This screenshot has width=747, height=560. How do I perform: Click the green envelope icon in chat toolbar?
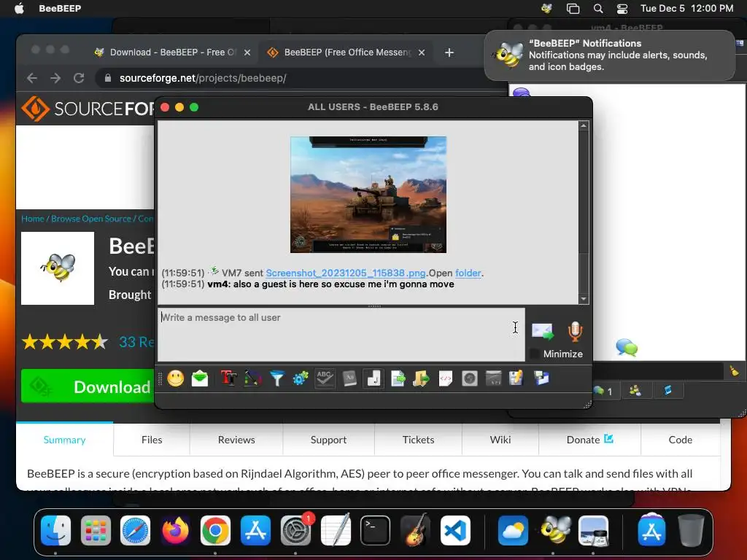click(x=200, y=378)
